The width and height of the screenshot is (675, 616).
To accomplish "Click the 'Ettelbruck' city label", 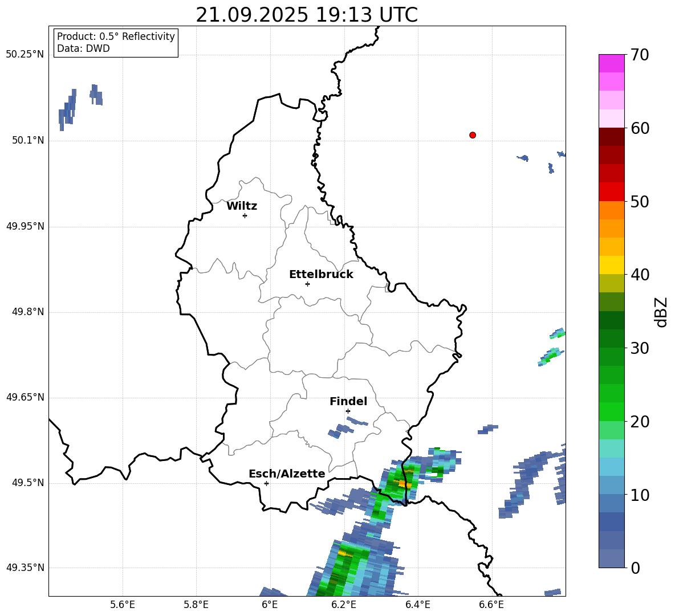I will (321, 275).
